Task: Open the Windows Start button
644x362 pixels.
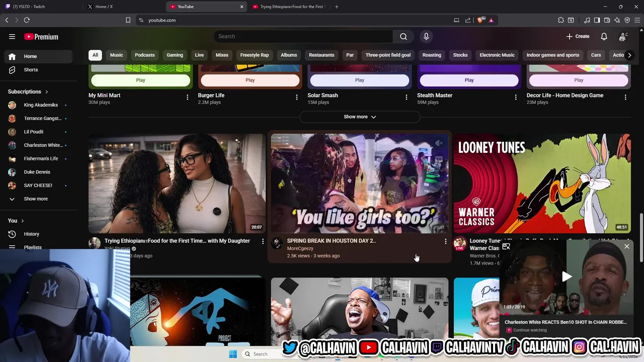Action: click(x=233, y=354)
